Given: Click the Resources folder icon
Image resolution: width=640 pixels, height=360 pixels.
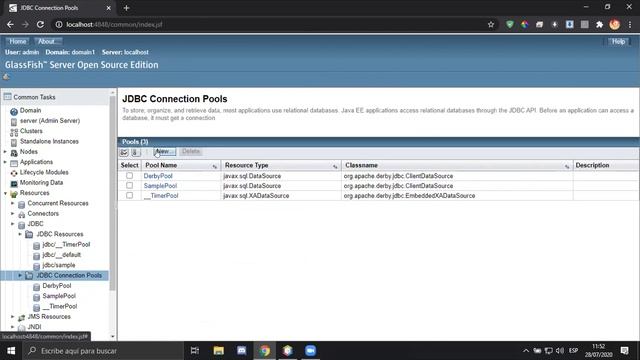Looking at the screenshot, I should [x=14, y=194].
